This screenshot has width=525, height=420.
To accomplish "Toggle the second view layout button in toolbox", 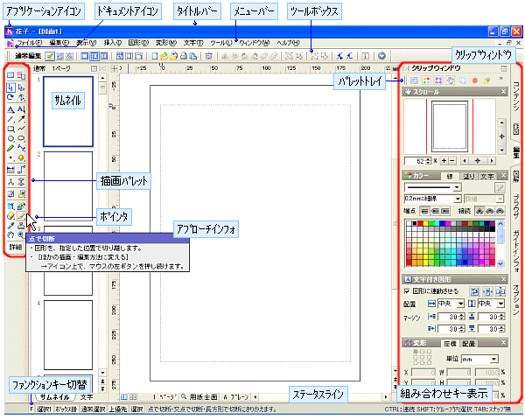I will tap(94, 56).
